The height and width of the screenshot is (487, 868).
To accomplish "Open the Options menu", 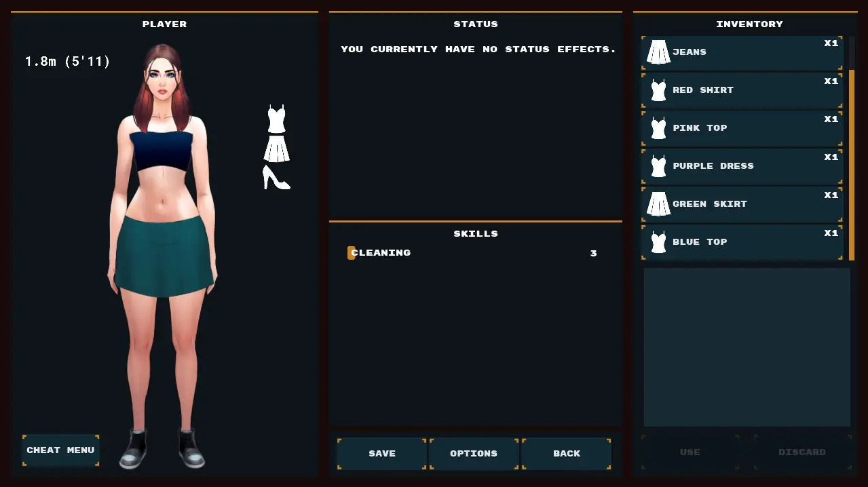I will [474, 454].
